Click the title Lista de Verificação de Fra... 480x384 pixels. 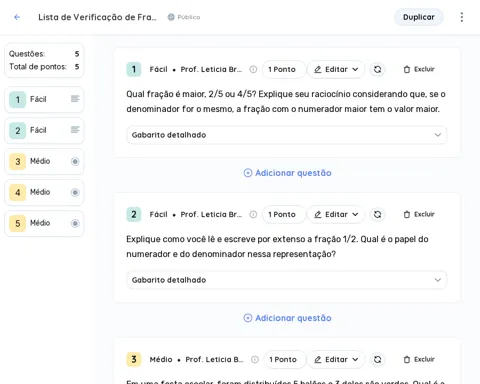[97, 17]
